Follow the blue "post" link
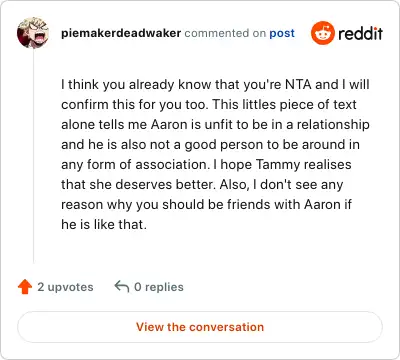The height and width of the screenshot is (360, 400). pos(282,33)
